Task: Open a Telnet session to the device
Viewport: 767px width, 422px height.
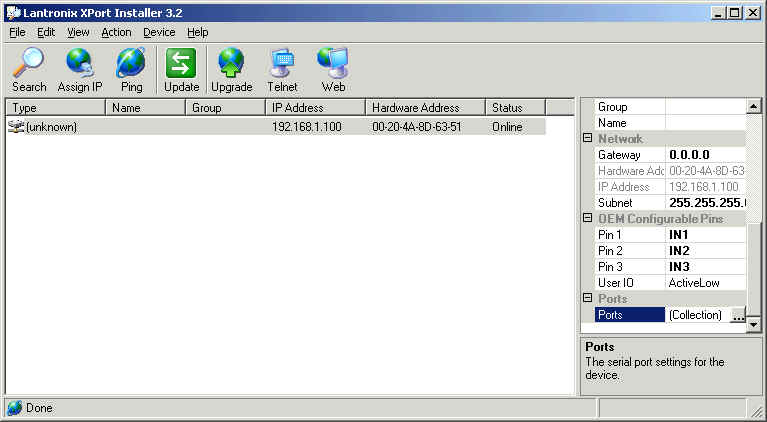Action: [x=282, y=70]
